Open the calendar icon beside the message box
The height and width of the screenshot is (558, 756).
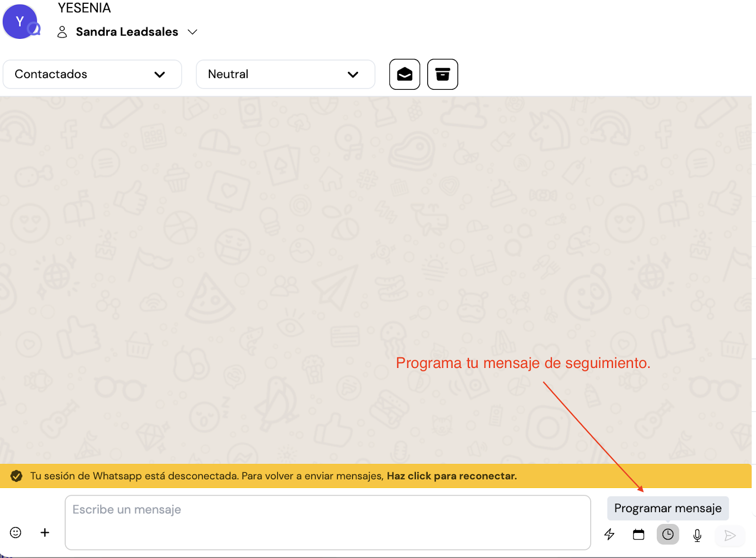pos(638,534)
